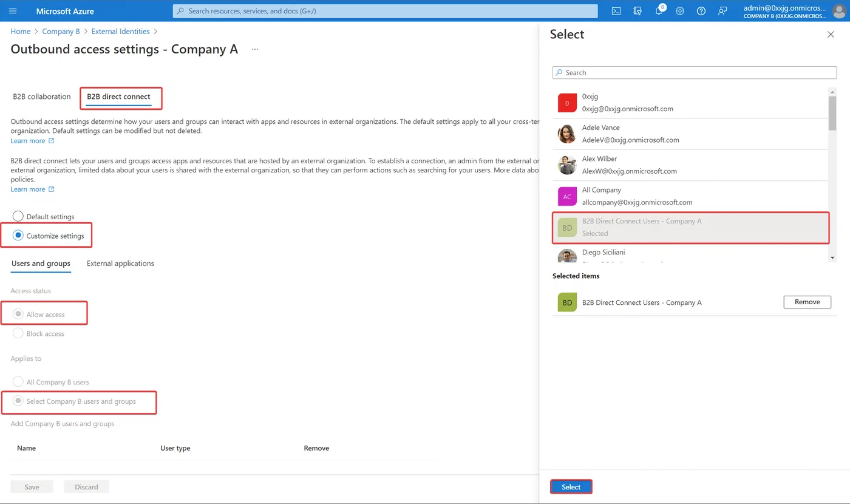850x504 pixels.
Task: Click the blue Select button
Action: (571, 487)
